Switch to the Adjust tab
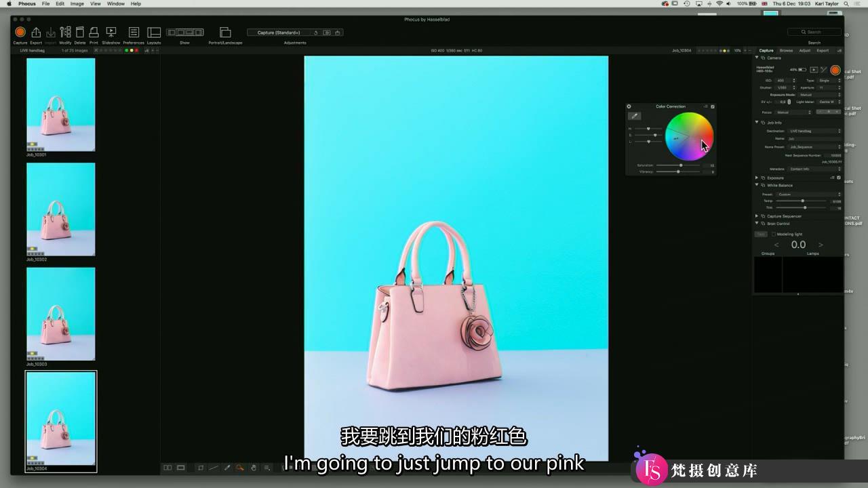Viewport: 868px width, 488px height. 804,50
